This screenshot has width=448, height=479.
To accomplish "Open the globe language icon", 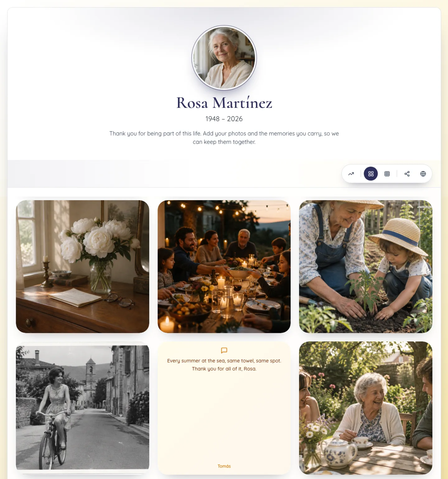I will coord(423,174).
